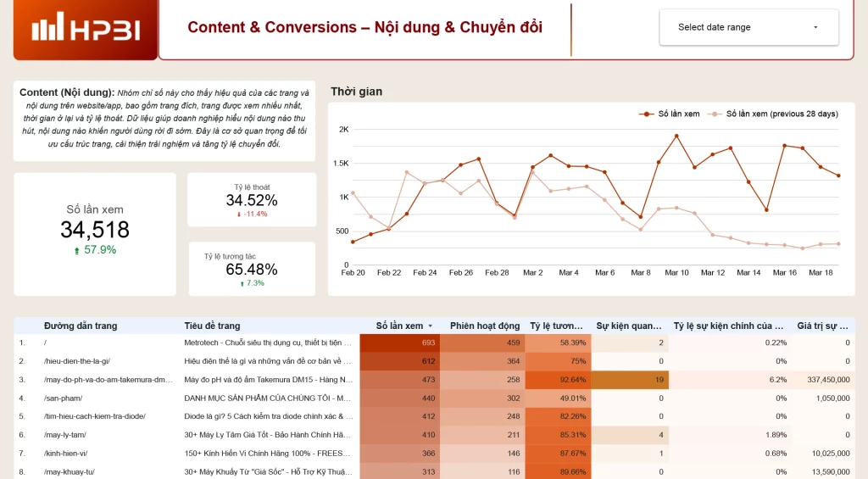Screen dimensions: 868x479
Task: Click the Tiêu đề trang column header
Action: tap(212, 326)
